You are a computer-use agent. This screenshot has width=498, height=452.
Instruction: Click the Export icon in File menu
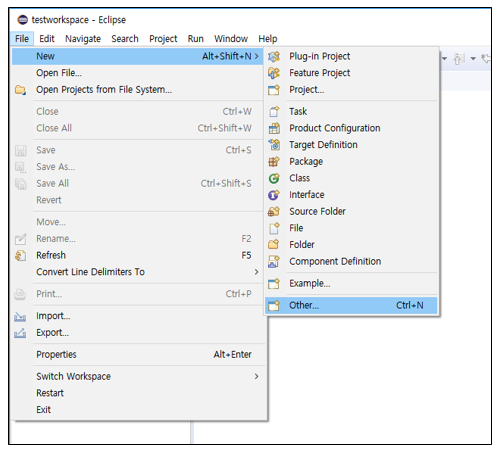20,333
